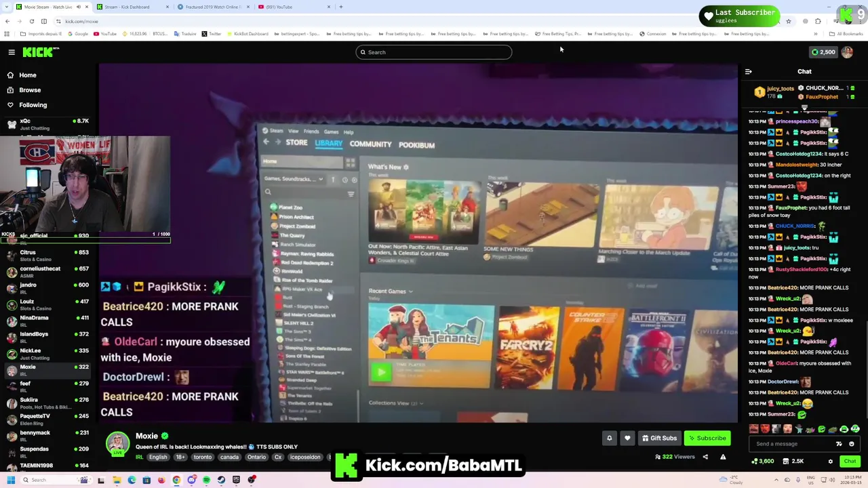Open chat settings gear icon
This screenshot has width=868, height=488.
830,462
